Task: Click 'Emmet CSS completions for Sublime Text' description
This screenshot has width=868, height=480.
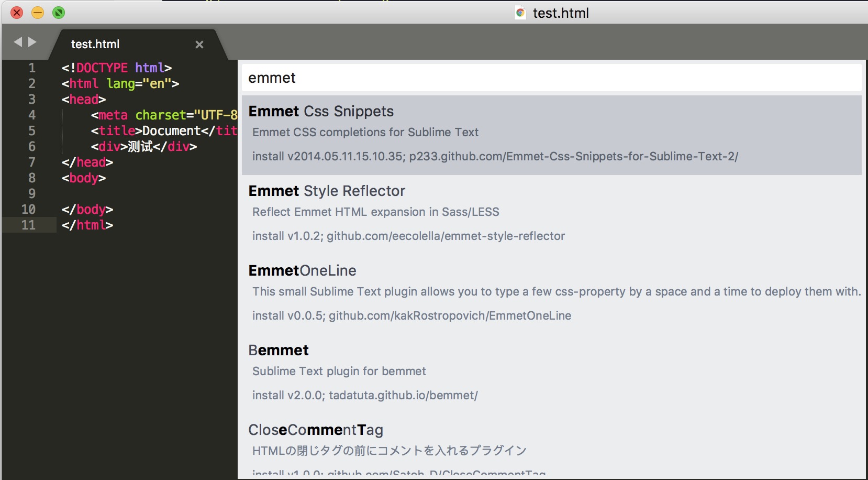Action: click(x=365, y=132)
